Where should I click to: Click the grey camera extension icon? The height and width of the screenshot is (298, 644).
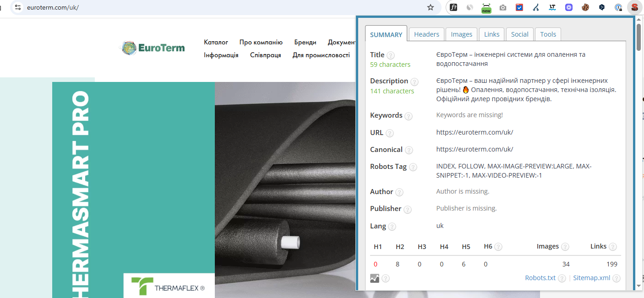coord(503,7)
